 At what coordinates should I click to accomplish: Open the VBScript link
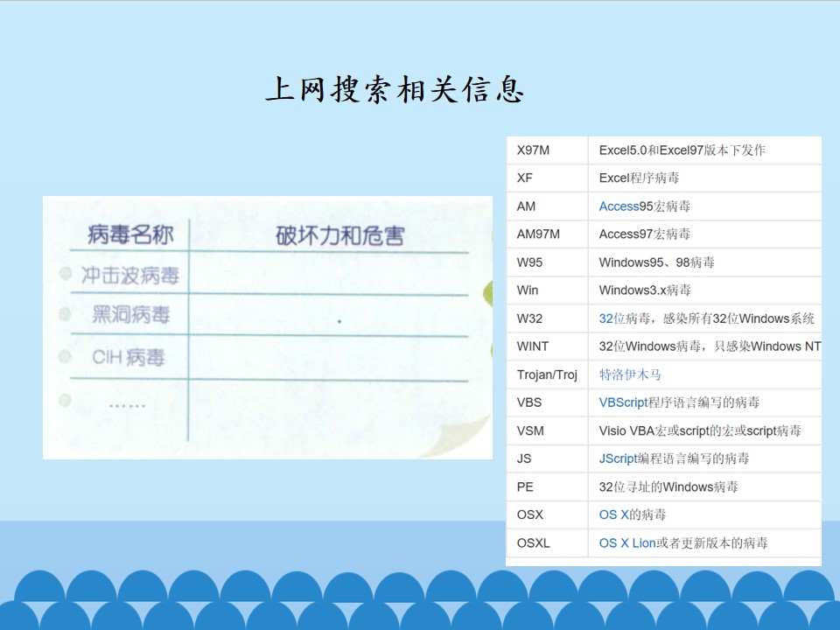click(x=624, y=402)
